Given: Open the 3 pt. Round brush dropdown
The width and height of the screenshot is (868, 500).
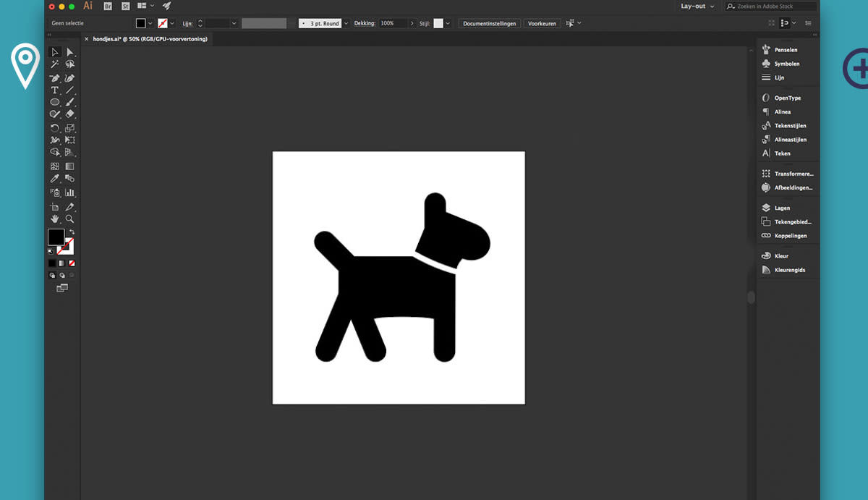Looking at the screenshot, I should (346, 23).
